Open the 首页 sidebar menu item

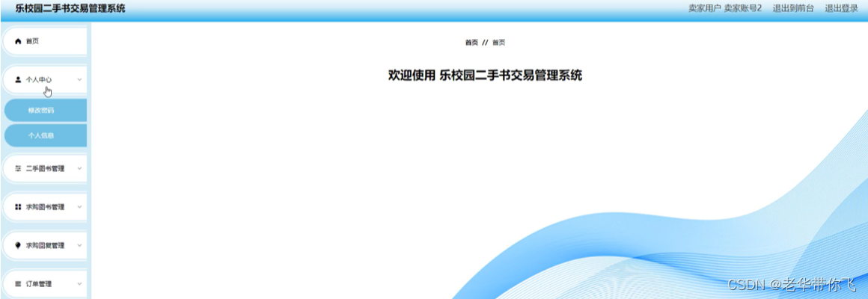click(45, 41)
